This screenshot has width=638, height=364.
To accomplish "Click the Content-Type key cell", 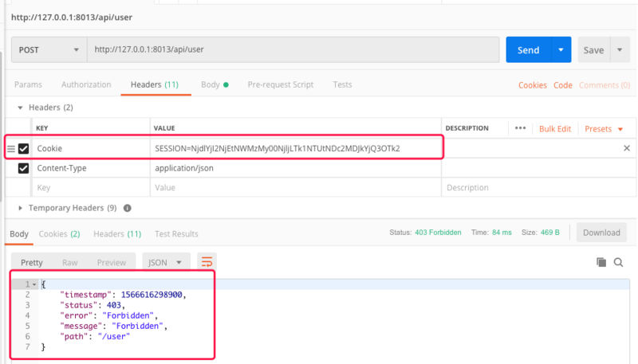I will pyautogui.click(x=91, y=168).
